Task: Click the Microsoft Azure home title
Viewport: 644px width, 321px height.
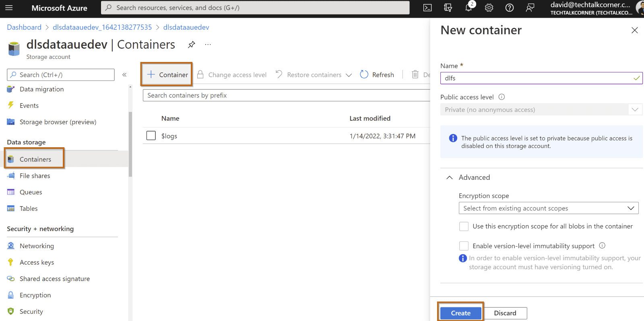Action: tap(59, 8)
